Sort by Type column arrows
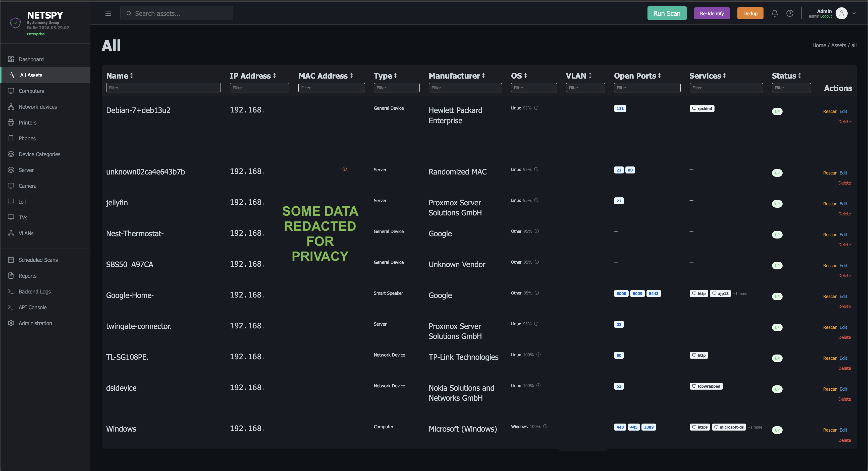The image size is (868, 471). coord(396,76)
